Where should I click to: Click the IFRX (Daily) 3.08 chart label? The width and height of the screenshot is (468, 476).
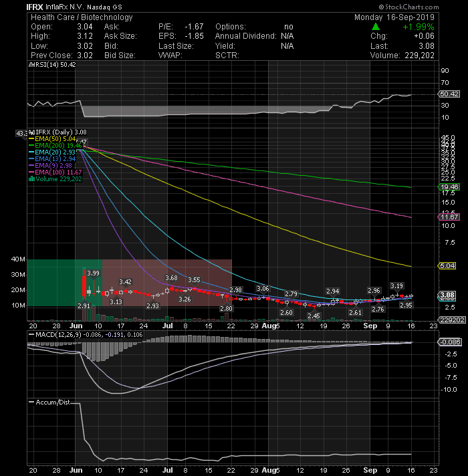[61, 132]
